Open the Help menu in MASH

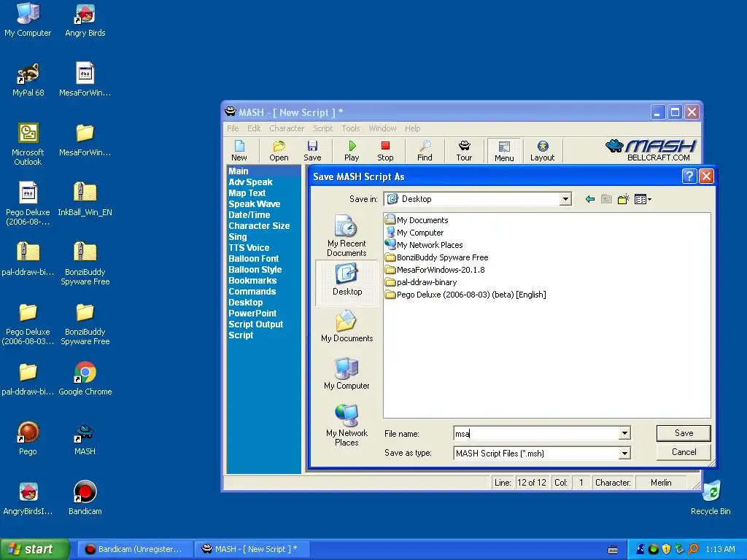tap(413, 128)
